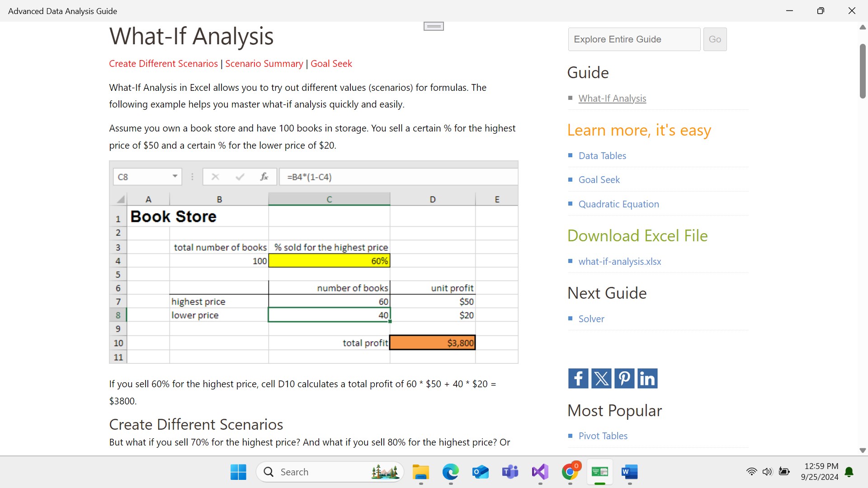The image size is (868, 488).
Task: Click the small handle bar at top center
Action: click(434, 27)
